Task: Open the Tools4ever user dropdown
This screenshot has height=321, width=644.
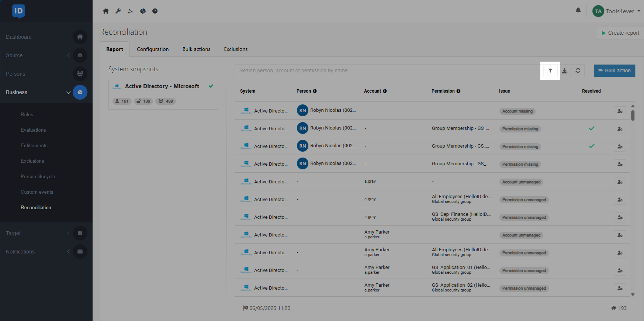Action: coord(616,11)
